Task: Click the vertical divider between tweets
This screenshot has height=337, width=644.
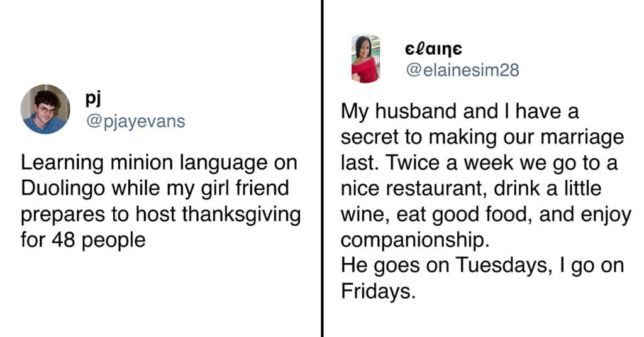Action: (323, 168)
